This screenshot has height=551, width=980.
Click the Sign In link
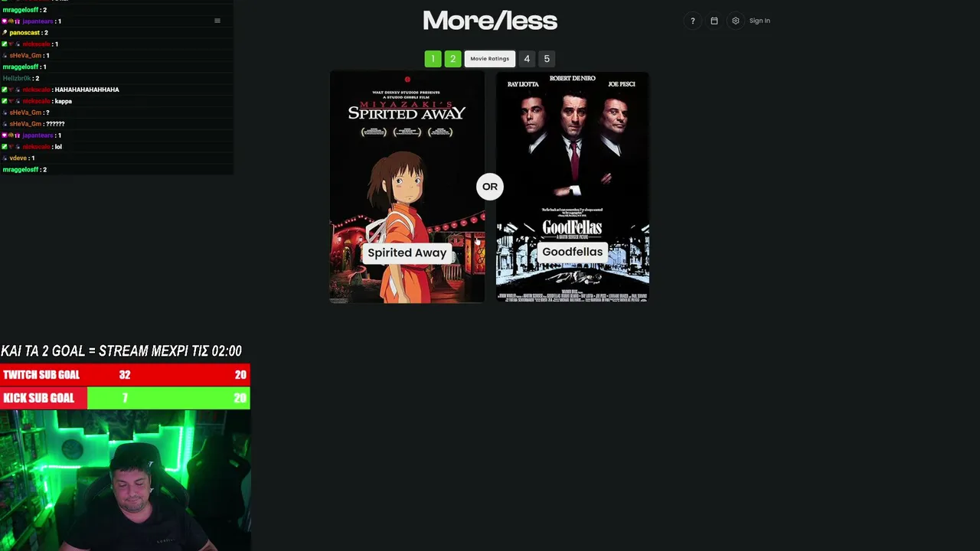point(759,21)
